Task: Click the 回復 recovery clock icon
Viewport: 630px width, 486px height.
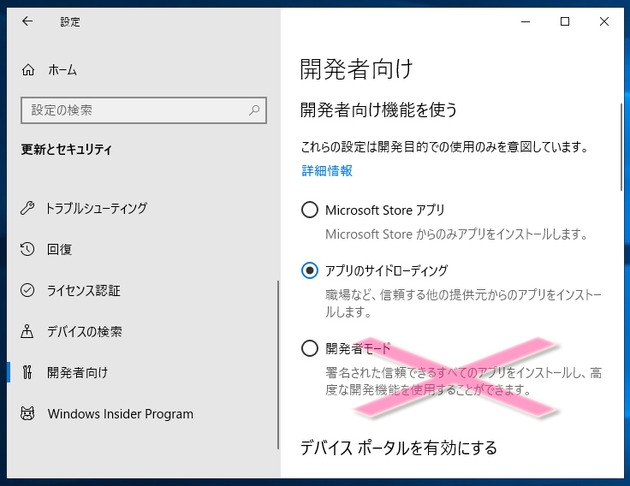Action: (x=27, y=249)
